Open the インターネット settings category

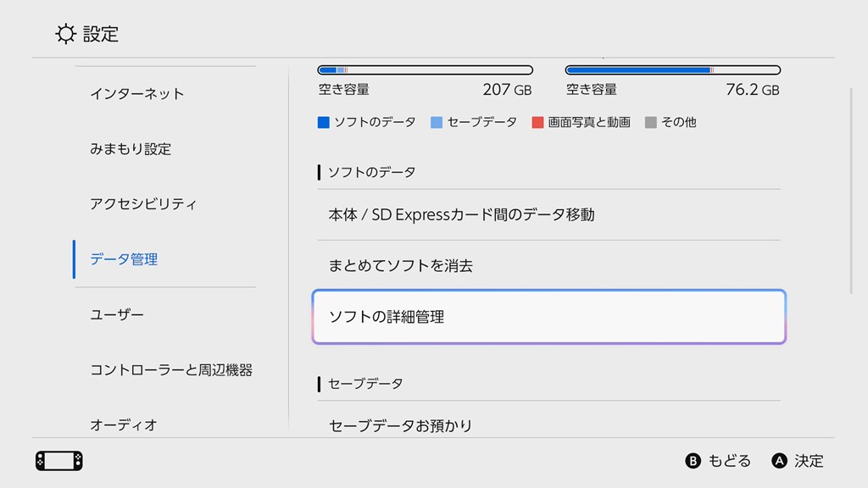pyautogui.click(x=136, y=94)
